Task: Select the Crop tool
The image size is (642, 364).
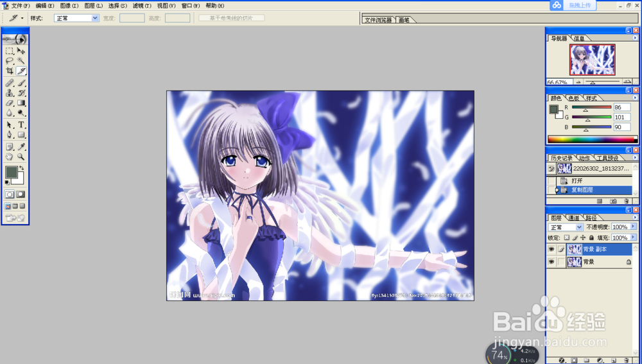Action: (x=10, y=71)
